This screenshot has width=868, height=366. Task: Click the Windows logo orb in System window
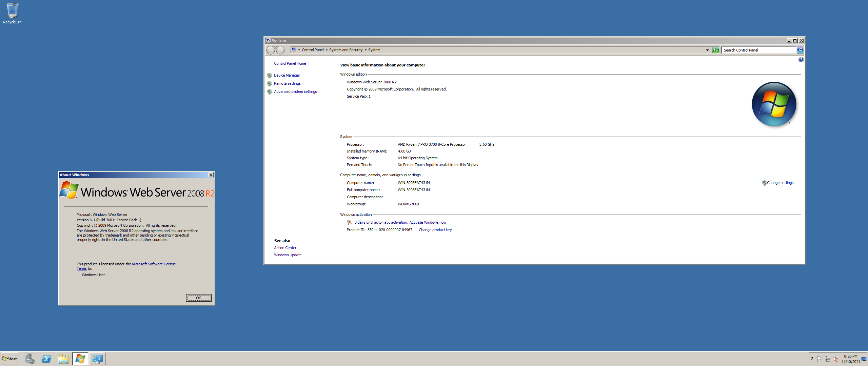pos(774,104)
